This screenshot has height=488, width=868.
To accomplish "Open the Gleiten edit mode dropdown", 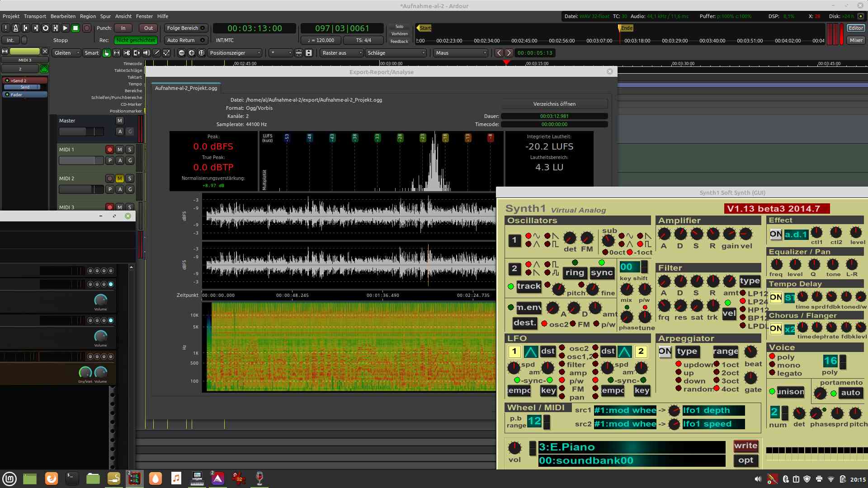I will pyautogui.click(x=66, y=53).
